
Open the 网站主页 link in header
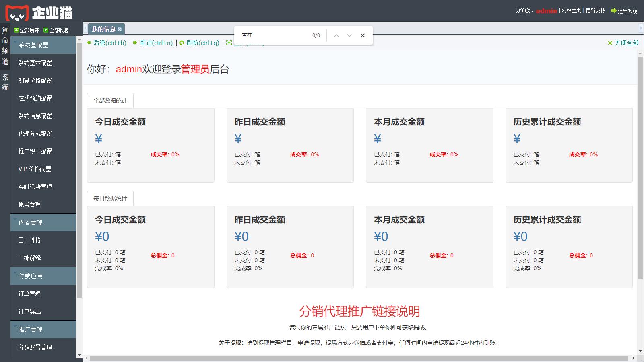click(x=571, y=11)
